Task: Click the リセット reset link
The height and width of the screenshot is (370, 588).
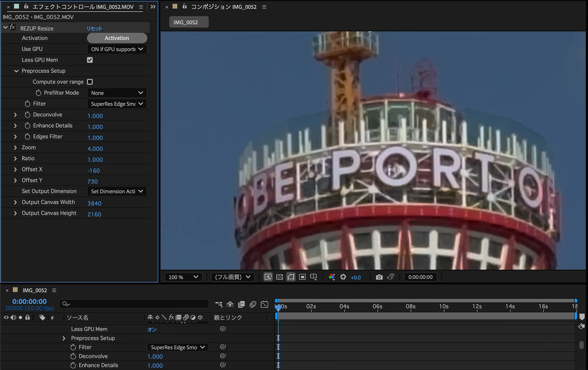Action: 94,29
